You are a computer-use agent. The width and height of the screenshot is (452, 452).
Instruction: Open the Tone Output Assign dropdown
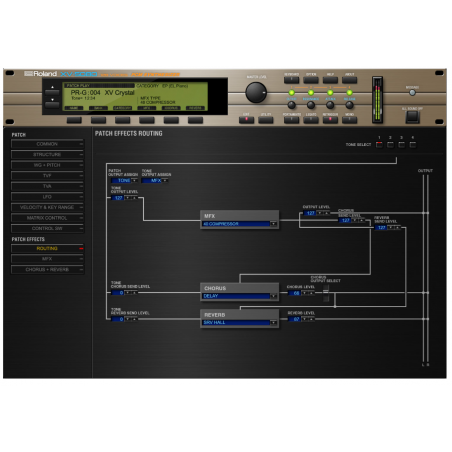[165, 180]
